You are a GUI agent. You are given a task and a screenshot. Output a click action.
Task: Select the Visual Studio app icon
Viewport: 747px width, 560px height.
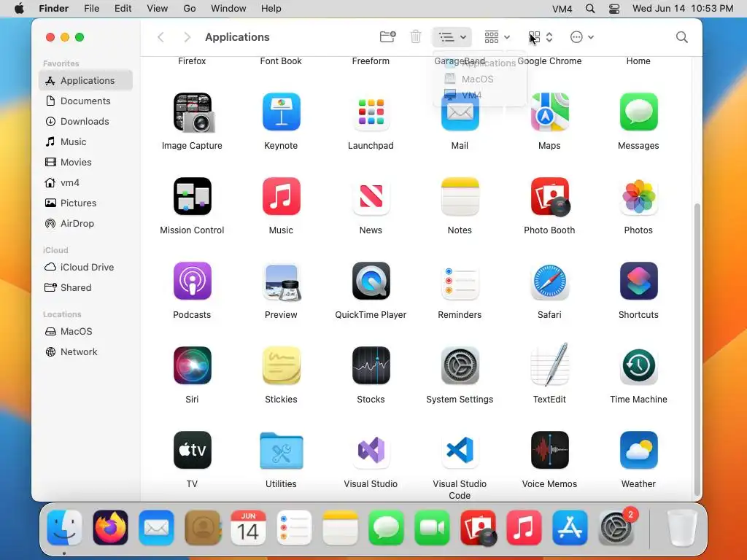[x=371, y=450]
